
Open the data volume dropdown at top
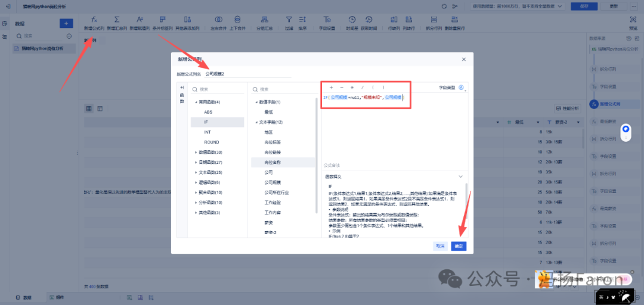pos(518,6)
